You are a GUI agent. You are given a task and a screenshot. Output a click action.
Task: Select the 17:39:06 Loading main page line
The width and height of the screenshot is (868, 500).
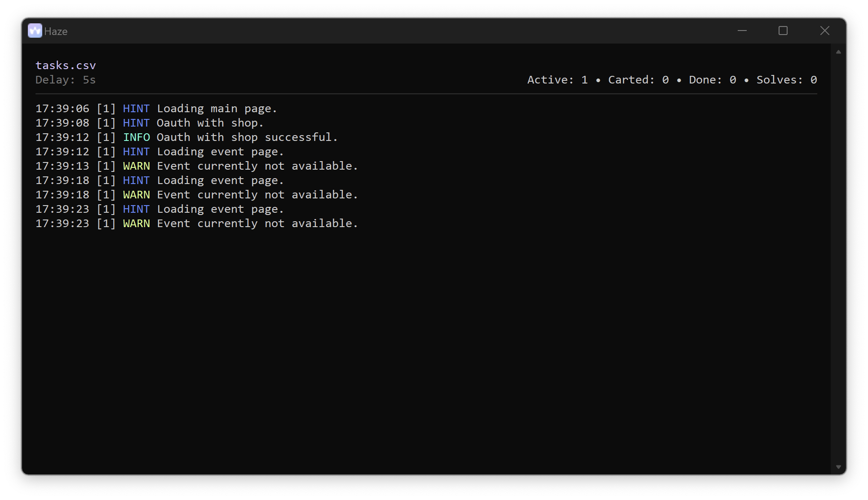pyautogui.click(x=156, y=109)
